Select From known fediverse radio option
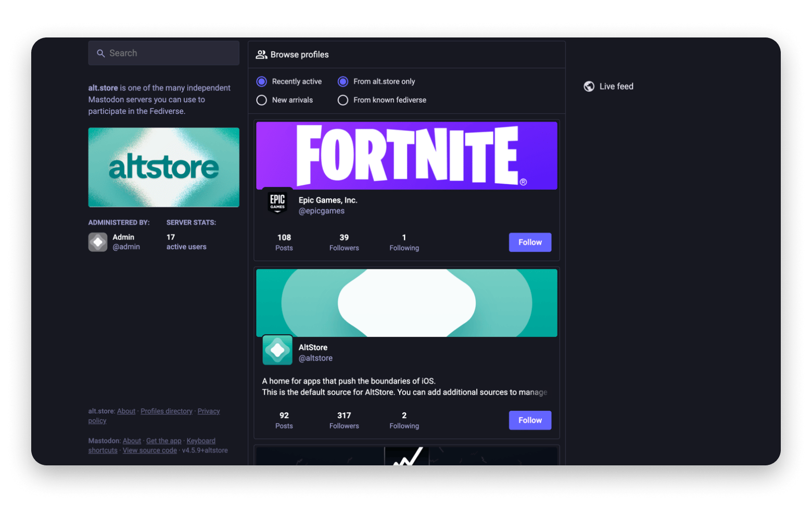This screenshot has height=507, width=812. coord(343,100)
